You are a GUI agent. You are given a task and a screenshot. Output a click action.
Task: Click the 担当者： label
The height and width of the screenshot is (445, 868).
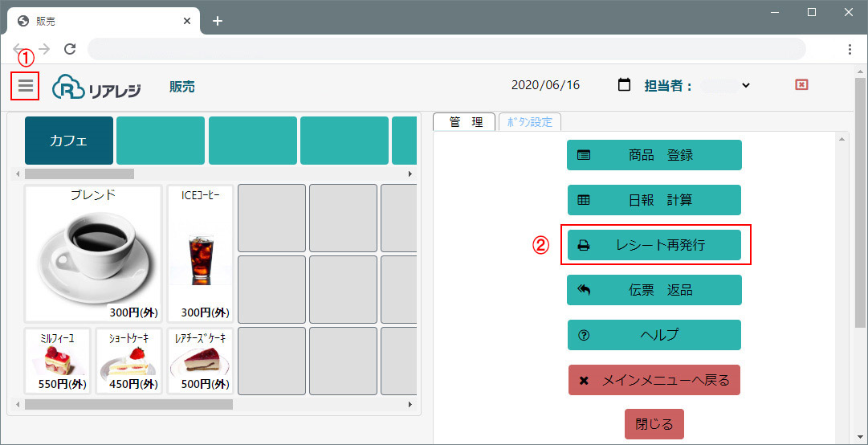point(669,86)
